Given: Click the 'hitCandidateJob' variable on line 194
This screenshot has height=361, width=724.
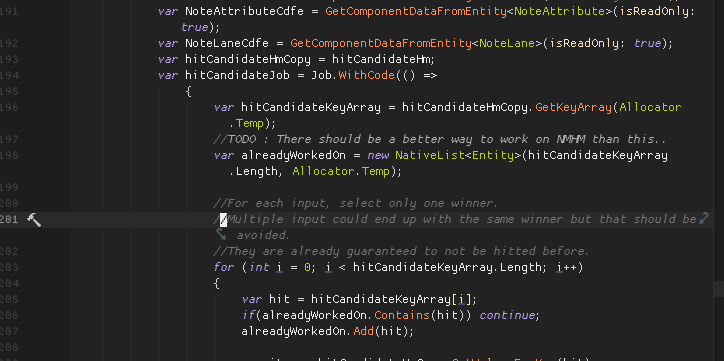Looking at the screenshot, I should (237, 75).
